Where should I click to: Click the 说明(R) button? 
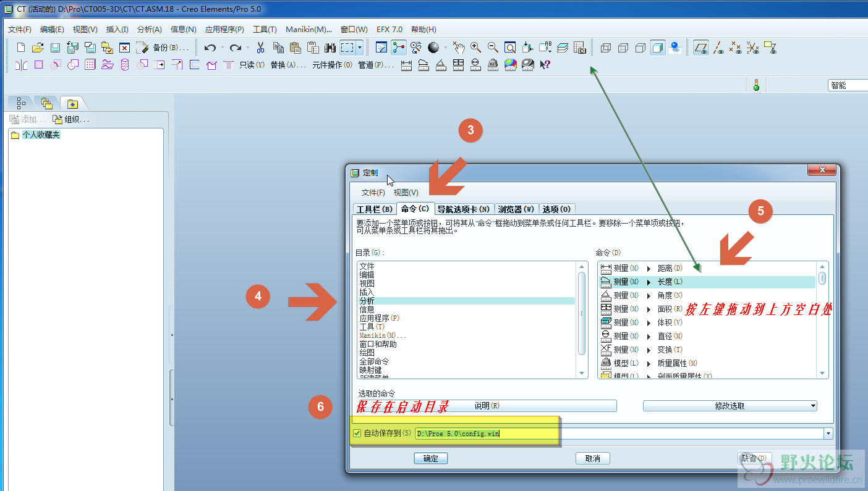pos(487,406)
